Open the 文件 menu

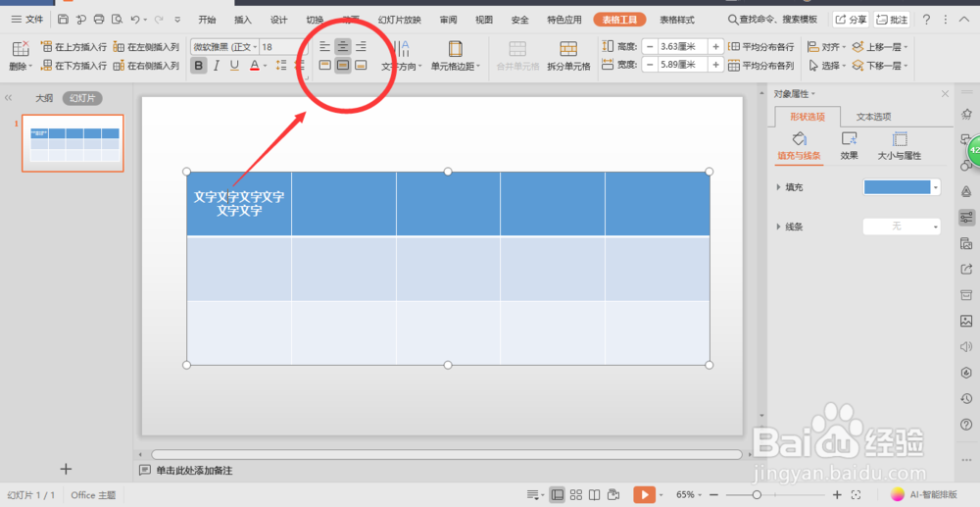(27, 20)
